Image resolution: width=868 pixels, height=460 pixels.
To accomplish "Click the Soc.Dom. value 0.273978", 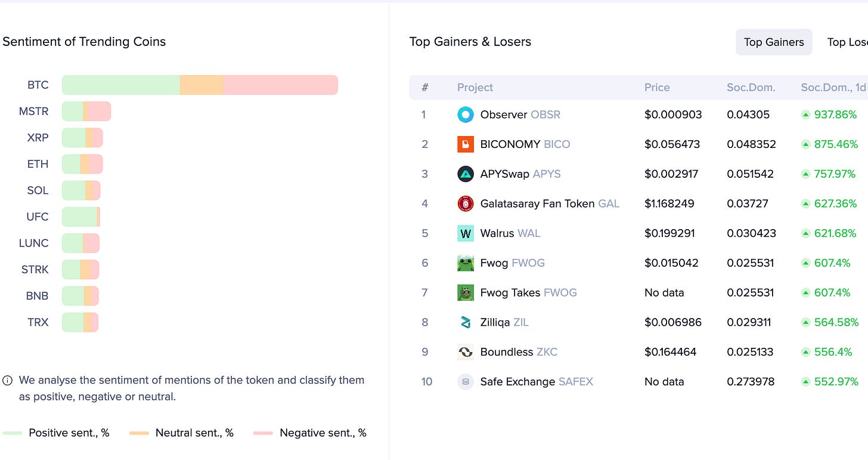I will (751, 382).
